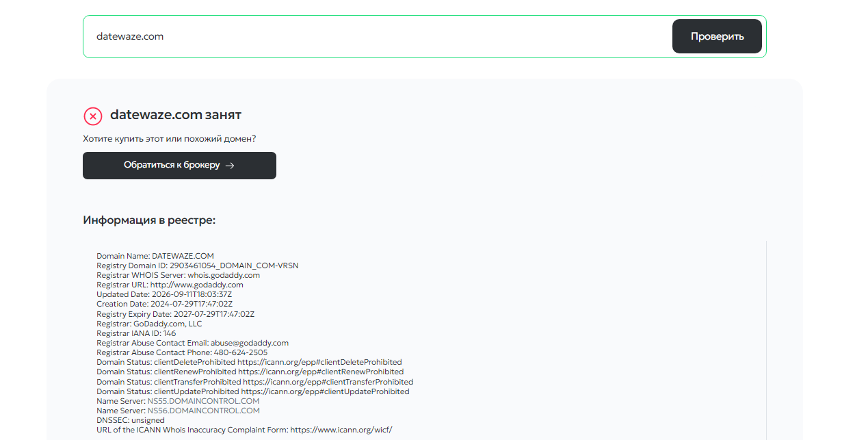868x440 pixels.
Task: Click the Registrar URL godaddy.com line
Action: click(170, 285)
